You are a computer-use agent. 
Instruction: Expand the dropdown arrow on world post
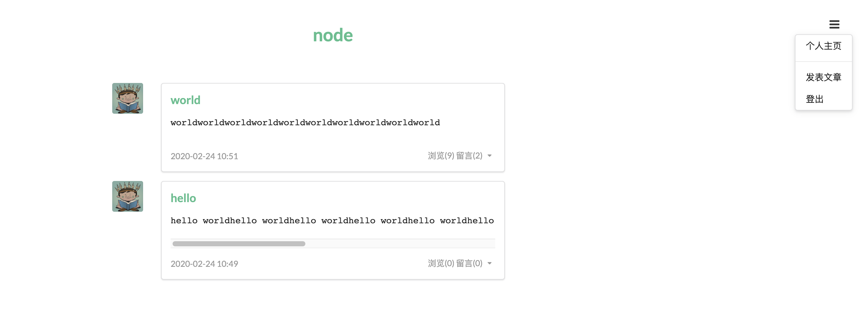click(x=489, y=156)
